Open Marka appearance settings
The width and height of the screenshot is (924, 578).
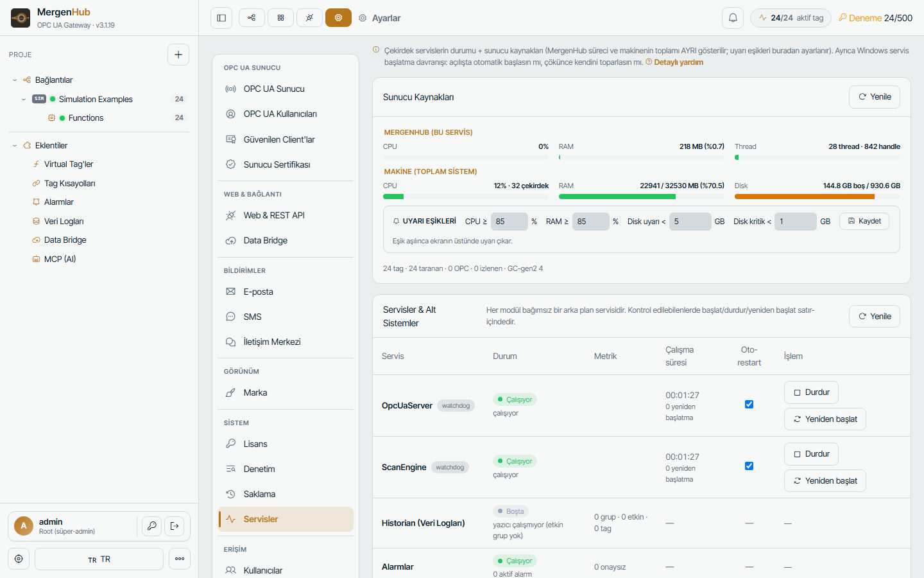tap(286, 393)
